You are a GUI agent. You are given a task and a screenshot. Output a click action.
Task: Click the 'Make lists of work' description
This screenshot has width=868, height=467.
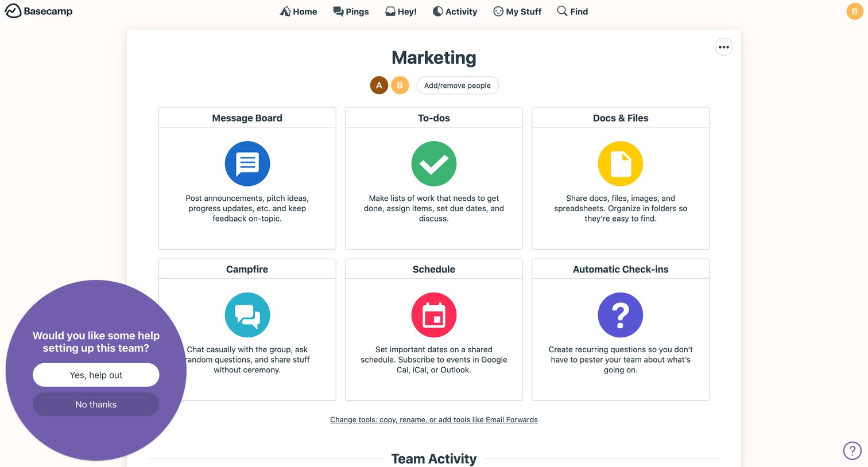434,208
